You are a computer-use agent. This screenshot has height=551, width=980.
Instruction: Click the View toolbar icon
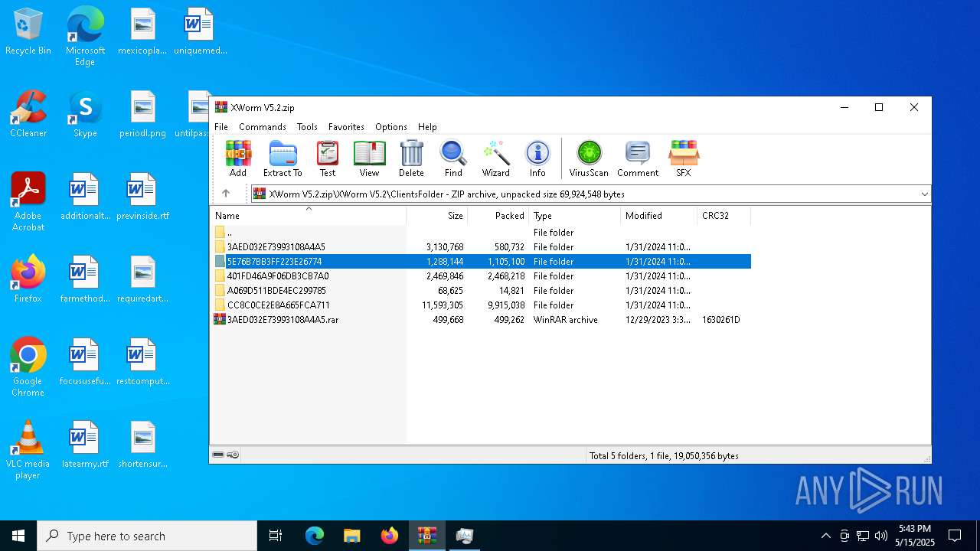(369, 159)
